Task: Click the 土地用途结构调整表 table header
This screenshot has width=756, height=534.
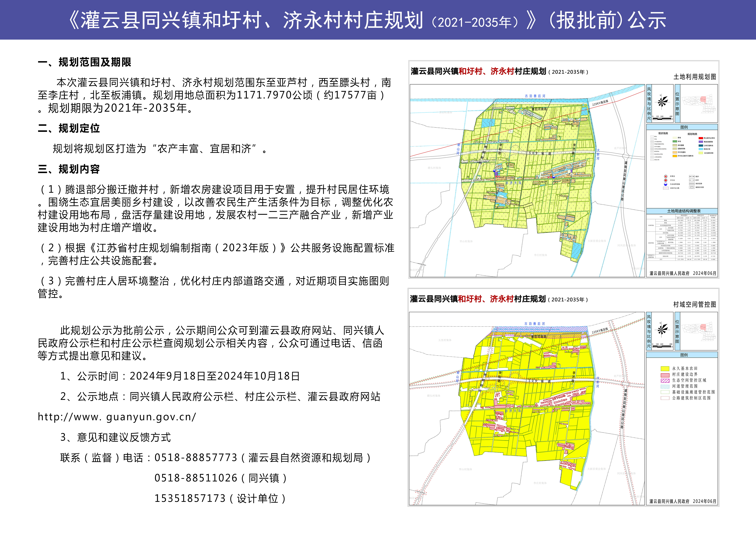Action: (682, 211)
